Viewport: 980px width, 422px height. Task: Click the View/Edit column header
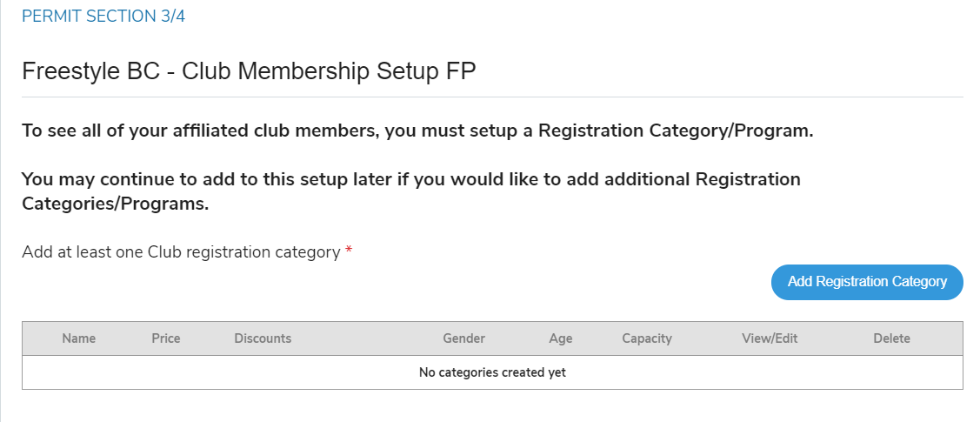click(x=770, y=338)
